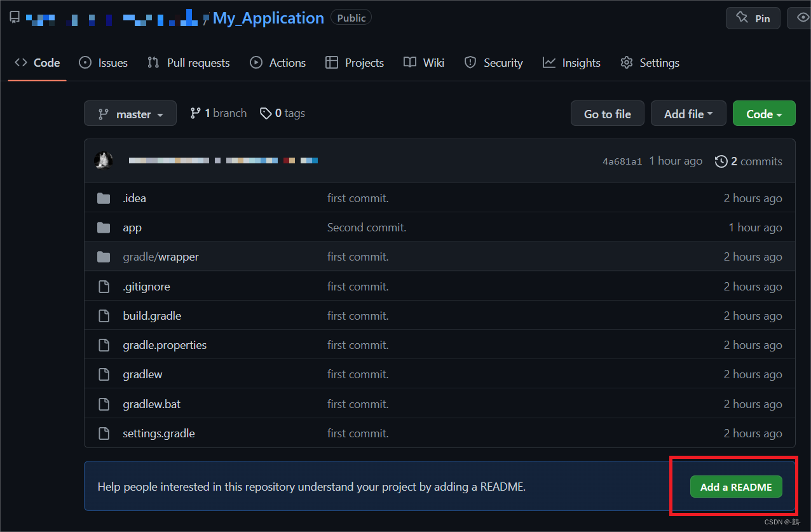
Task: Expand the Add file dropdown
Action: tap(688, 114)
